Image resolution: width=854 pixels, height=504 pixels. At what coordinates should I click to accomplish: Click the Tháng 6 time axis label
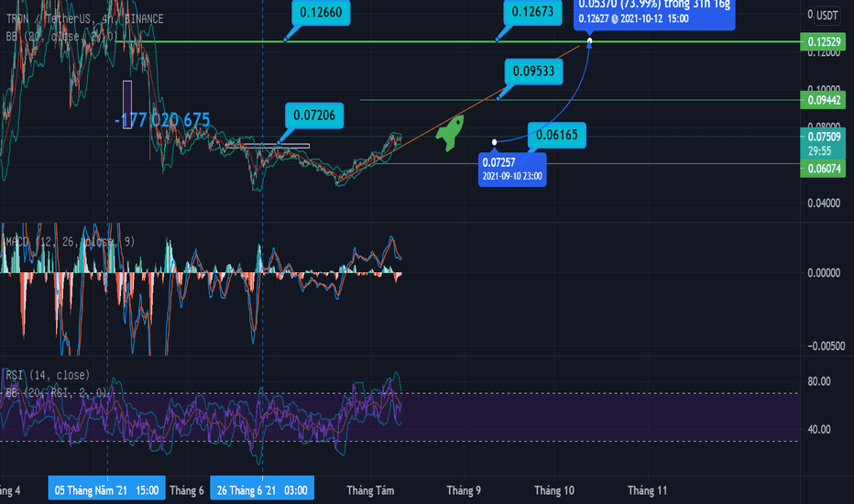tap(187, 491)
